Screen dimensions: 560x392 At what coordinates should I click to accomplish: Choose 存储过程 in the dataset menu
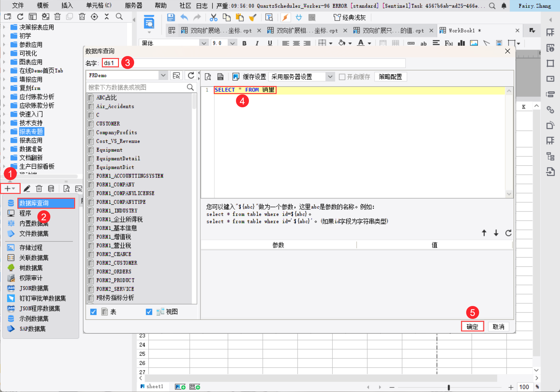click(31, 248)
